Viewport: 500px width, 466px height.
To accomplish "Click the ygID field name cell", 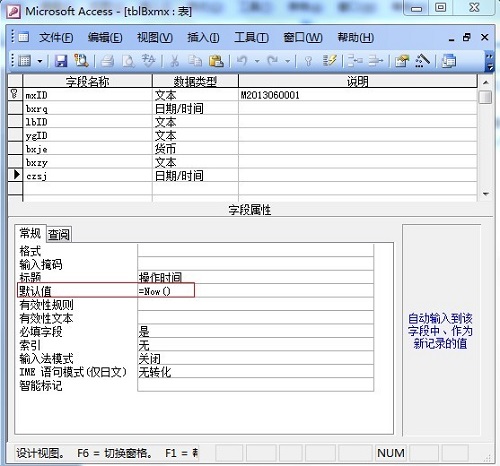I will pyautogui.click(x=87, y=135).
